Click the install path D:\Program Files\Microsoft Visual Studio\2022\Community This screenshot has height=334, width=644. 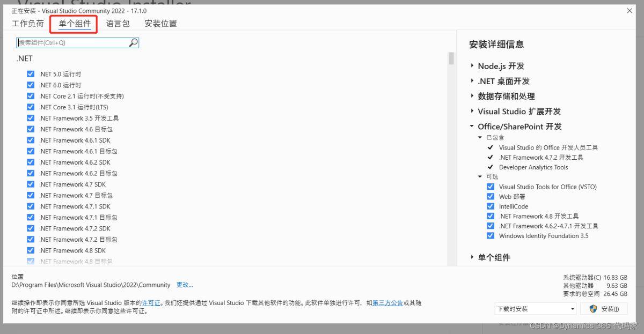(91, 285)
